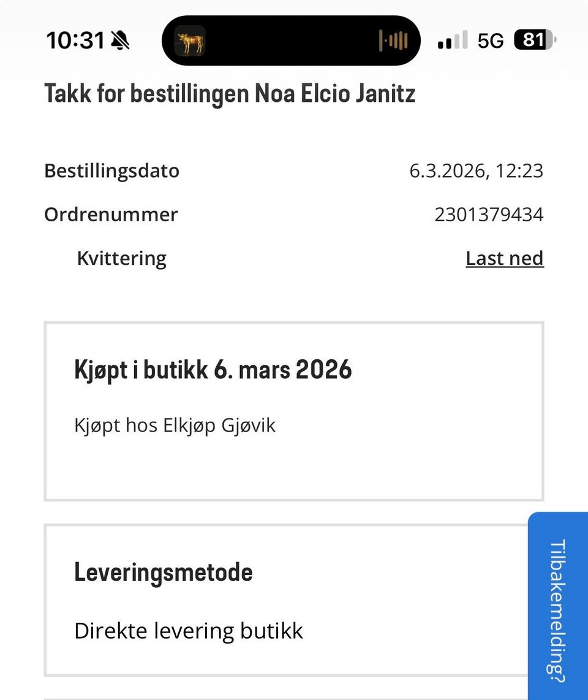The width and height of the screenshot is (588, 700).
Task: Tap the Kjøpt hos Elkjøp Gjøvik text
Action: point(175,425)
